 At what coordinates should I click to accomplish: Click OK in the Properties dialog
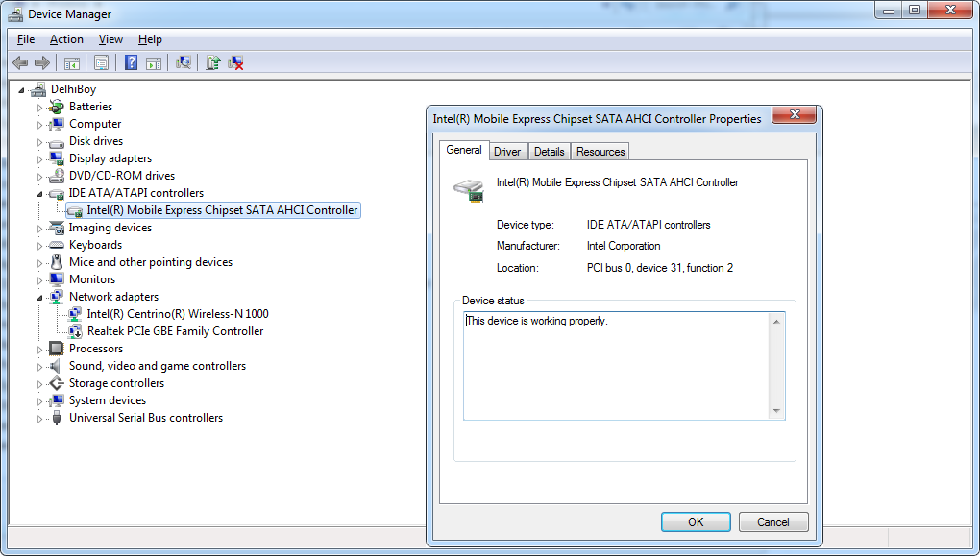click(x=696, y=521)
